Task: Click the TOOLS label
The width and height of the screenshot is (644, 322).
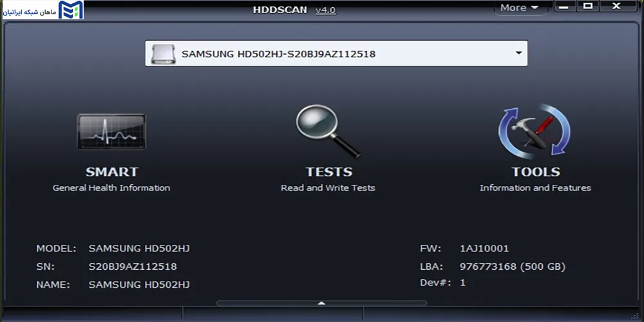Action: pos(536,172)
